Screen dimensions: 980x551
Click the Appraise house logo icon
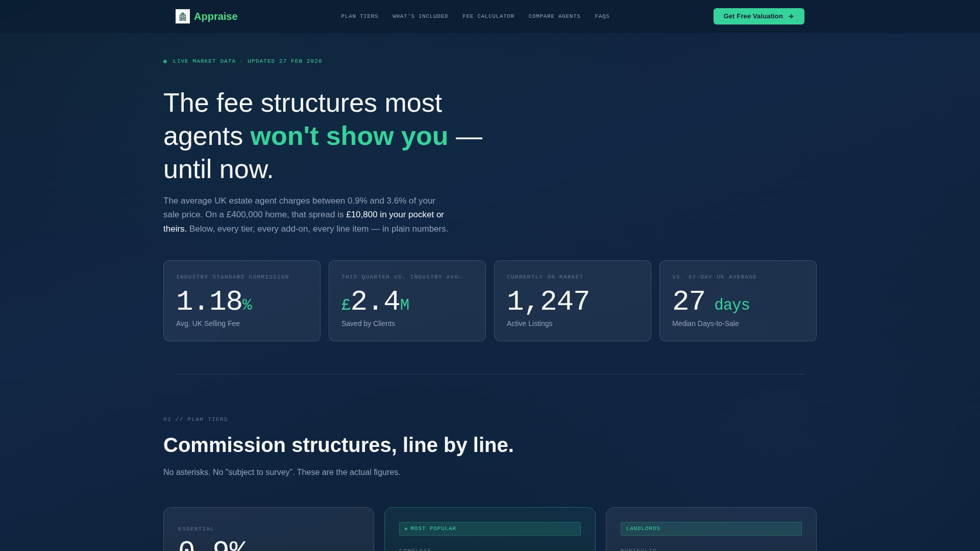coord(183,16)
